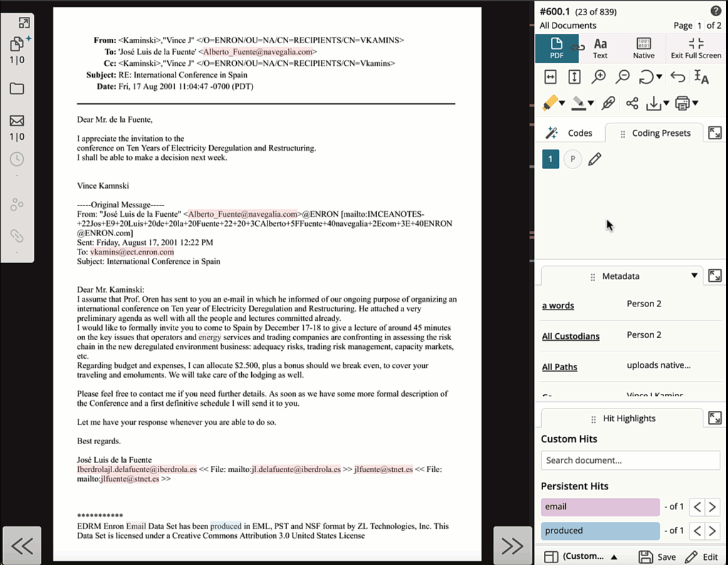Click Exit Full Screen
728x565 pixels.
click(695, 48)
